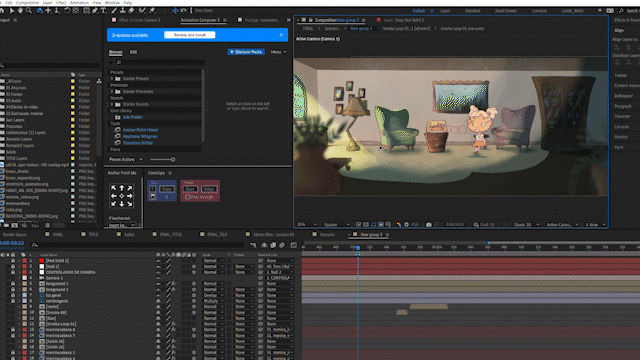This screenshot has height=360, width=640.
Task: Toggle lock on sombrageral layer
Action: click(x=13, y=301)
